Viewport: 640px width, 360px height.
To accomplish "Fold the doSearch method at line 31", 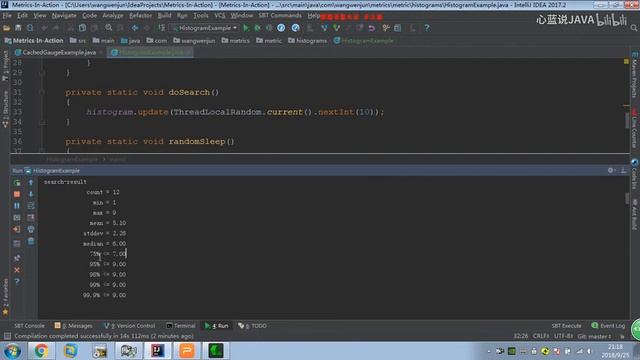I will point(42,92).
